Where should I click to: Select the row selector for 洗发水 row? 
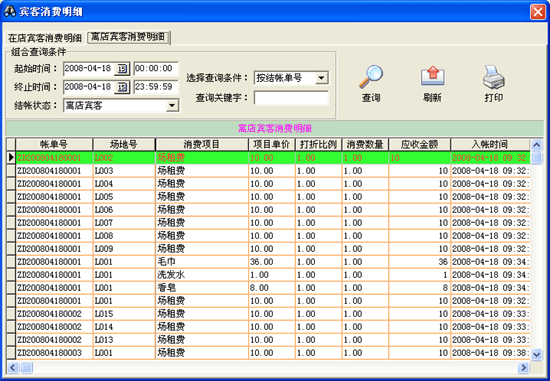[11, 275]
